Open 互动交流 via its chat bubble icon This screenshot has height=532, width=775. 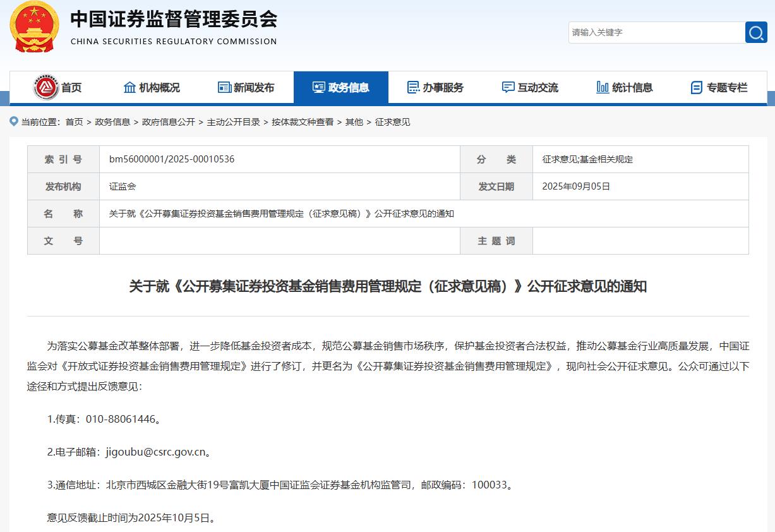pos(507,87)
